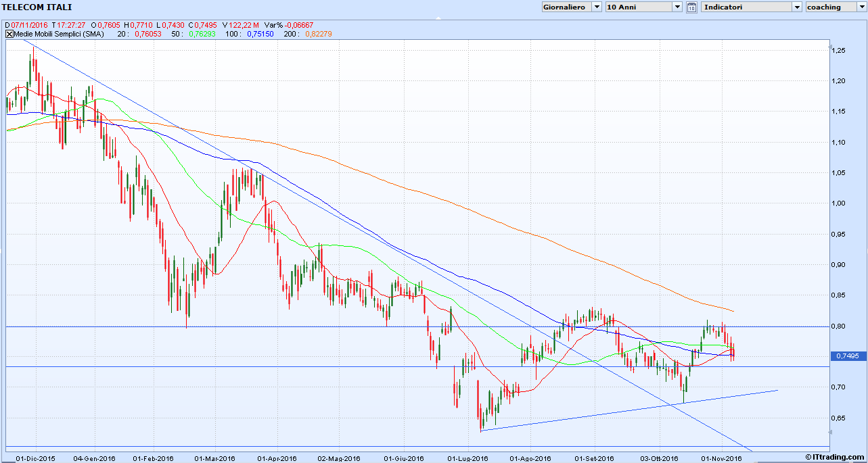Visit the ITtrading.com link
Image resolution: width=868 pixels, height=463 pixels.
click(x=836, y=458)
